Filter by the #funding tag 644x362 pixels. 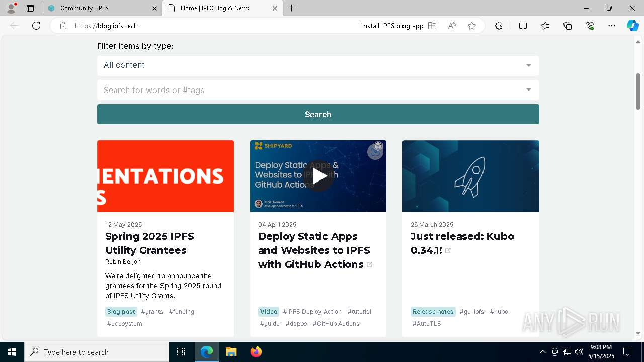(x=182, y=312)
